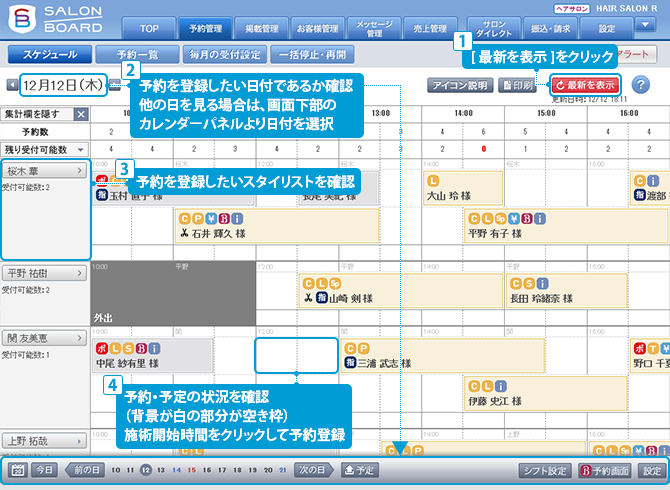Open 中尾 紗有里 様 reservation
This screenshot has width=670, height=490.
(x=153, y=356)
